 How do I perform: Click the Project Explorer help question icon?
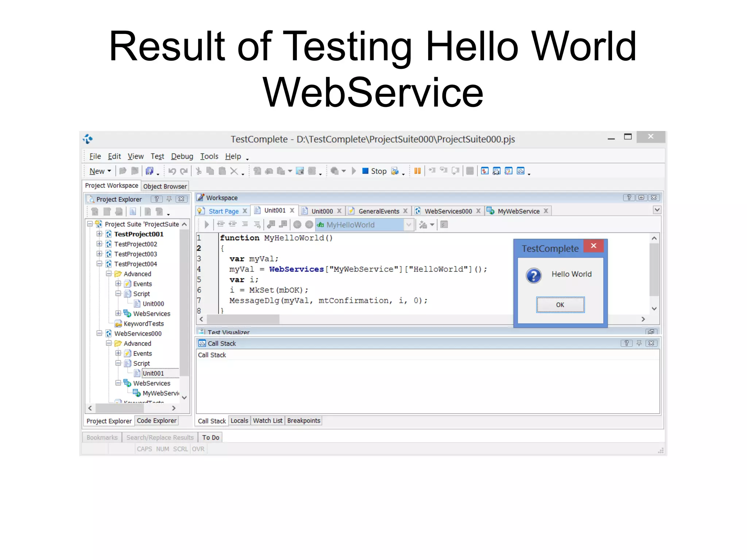(156, 199)
